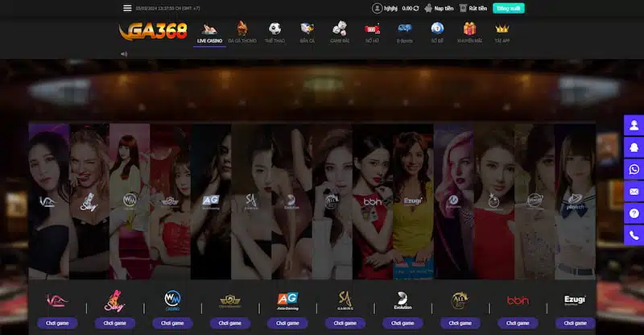Image resolution: width=644 pixels, height=335 pixels.
Task: Select the Playtech dealer banner panel
Action: (x=575, y=201)
